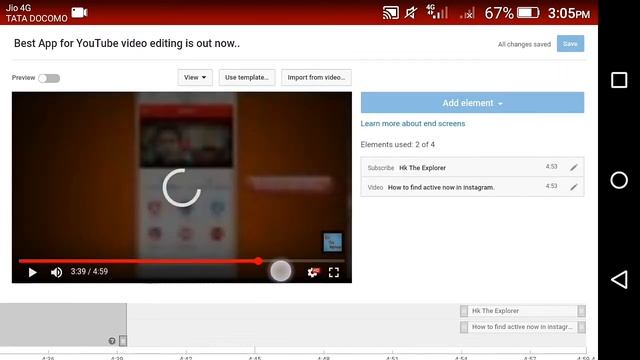Click the All changes saved status text

(524, 44)
